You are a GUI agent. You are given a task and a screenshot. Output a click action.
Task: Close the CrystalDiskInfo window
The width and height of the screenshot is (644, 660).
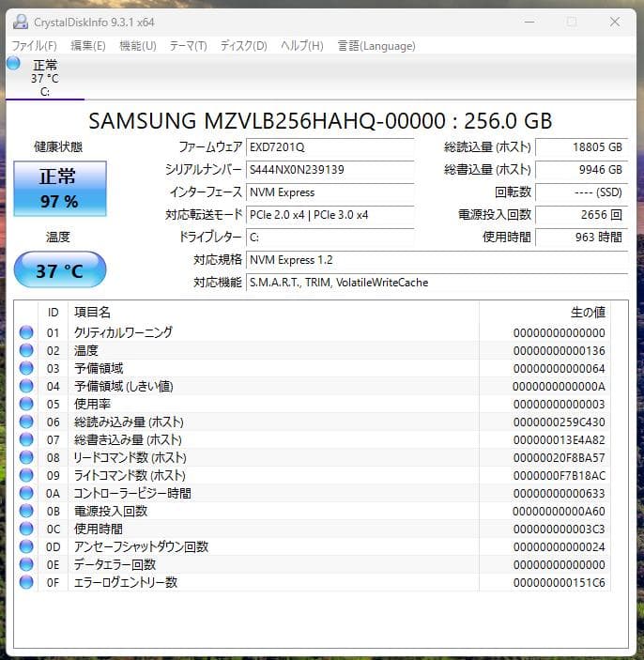point(615,22)
